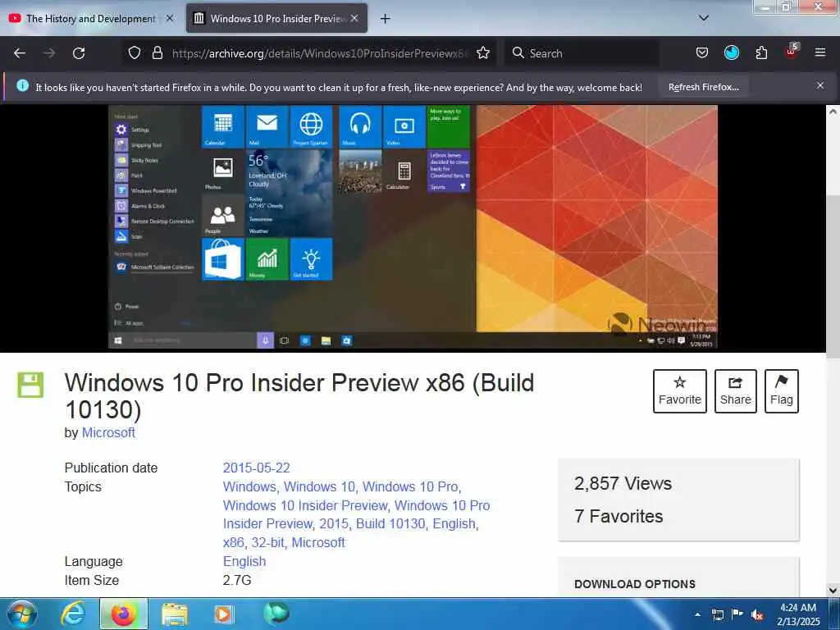The image size is (840, 630).
Task: Open the taskbar clock showing 4:24 AM
Action: click(798, 614)
